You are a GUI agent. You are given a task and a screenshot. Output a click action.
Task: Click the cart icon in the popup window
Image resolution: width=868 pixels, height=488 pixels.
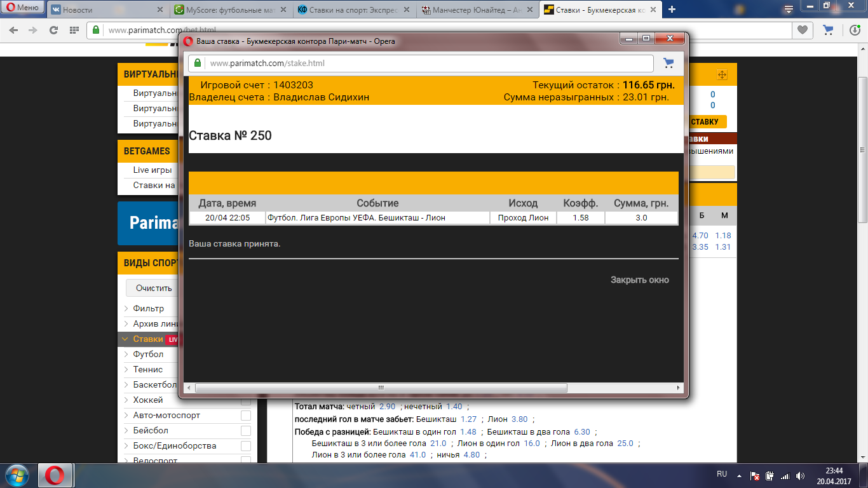point(668,63)
